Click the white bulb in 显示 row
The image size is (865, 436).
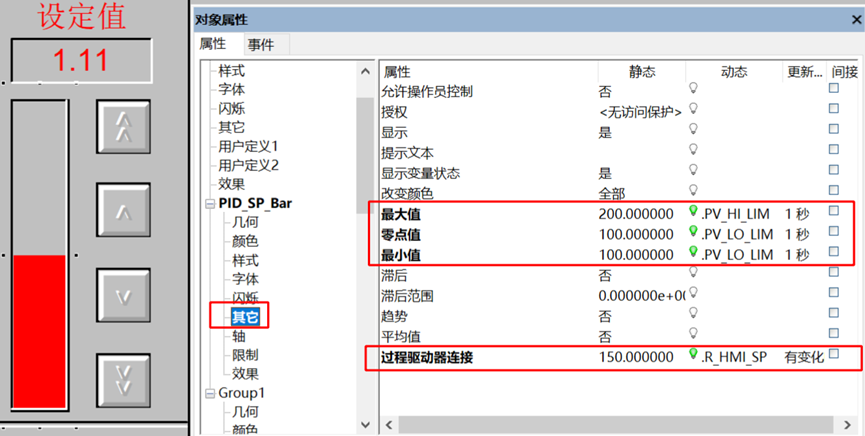693,129
